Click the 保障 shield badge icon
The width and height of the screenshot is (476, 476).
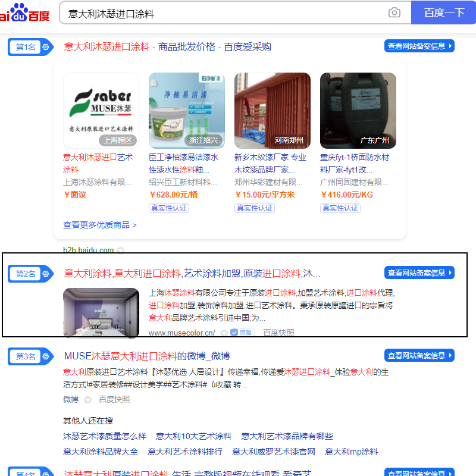pos(242,333)
